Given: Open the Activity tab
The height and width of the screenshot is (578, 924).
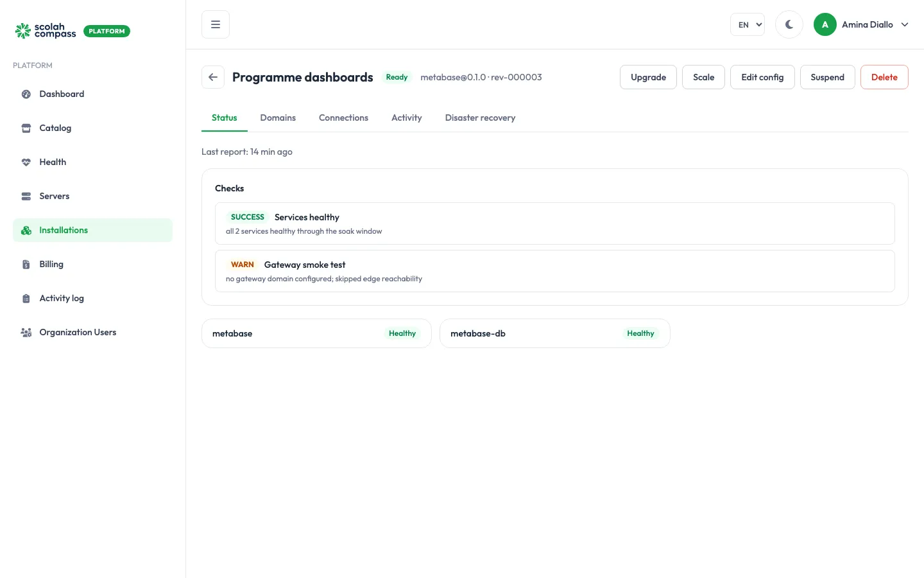Looking at the screenshot, I should click(x=407, y=118).
